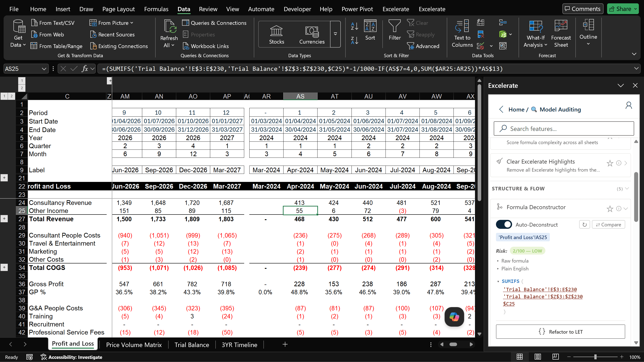644x362 pixels.
Task: Collapse the SUMIFS formula tree node
Action: pos(498,281)
